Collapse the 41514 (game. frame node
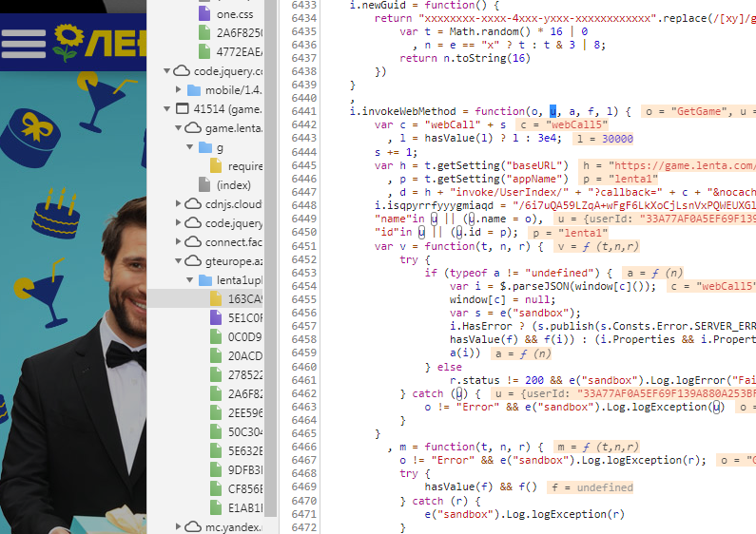This screenshot has width=756, height=534. click(x=166, y=109)
